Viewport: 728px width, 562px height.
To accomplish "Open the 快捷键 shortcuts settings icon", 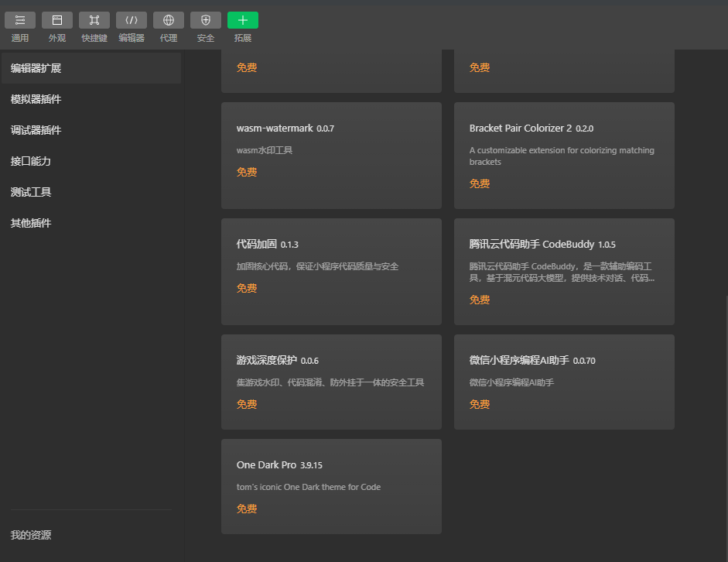I will click(94, 20).
